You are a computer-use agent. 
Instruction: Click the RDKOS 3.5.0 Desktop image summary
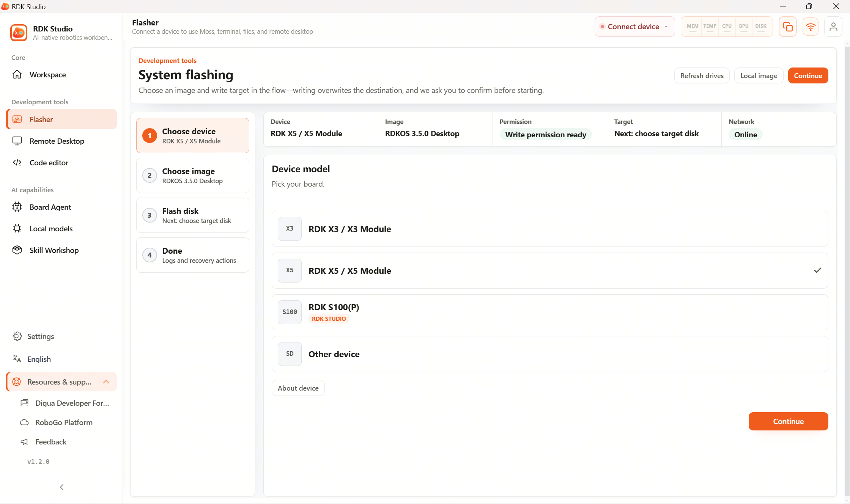[422, 133]
